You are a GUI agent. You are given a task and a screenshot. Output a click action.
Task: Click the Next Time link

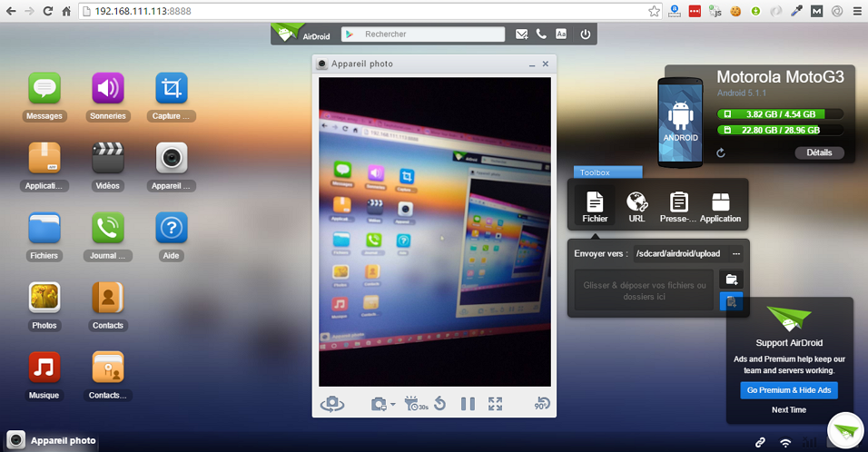(789, 410)
